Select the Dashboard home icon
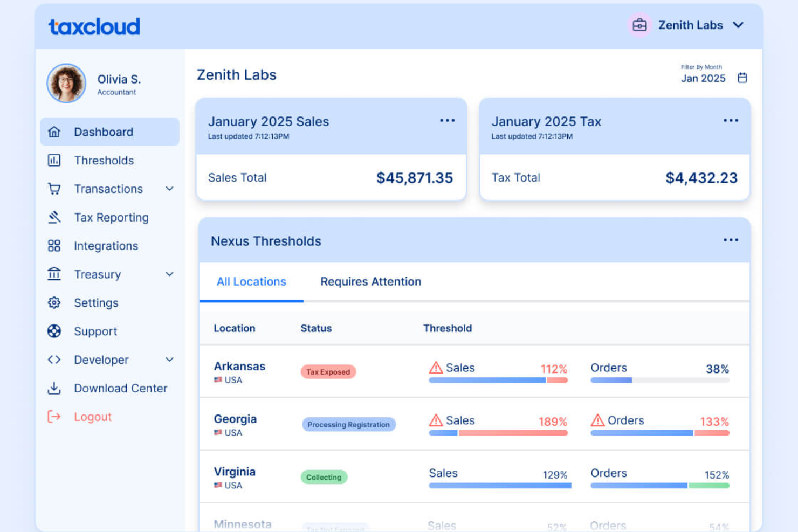This screenshot has height=532, width=798. click(x=54, y=132)
